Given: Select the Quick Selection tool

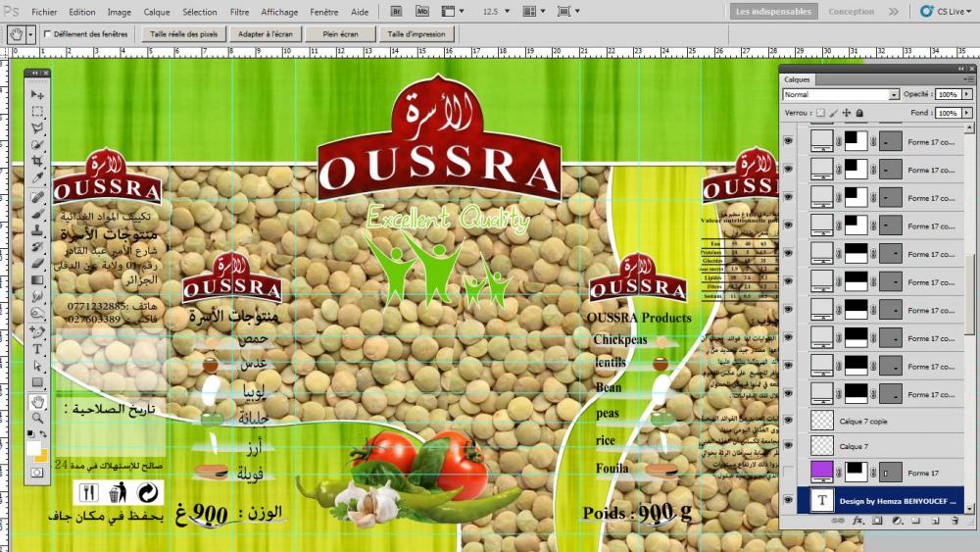Looking at the screenshot, I should 37,145.
